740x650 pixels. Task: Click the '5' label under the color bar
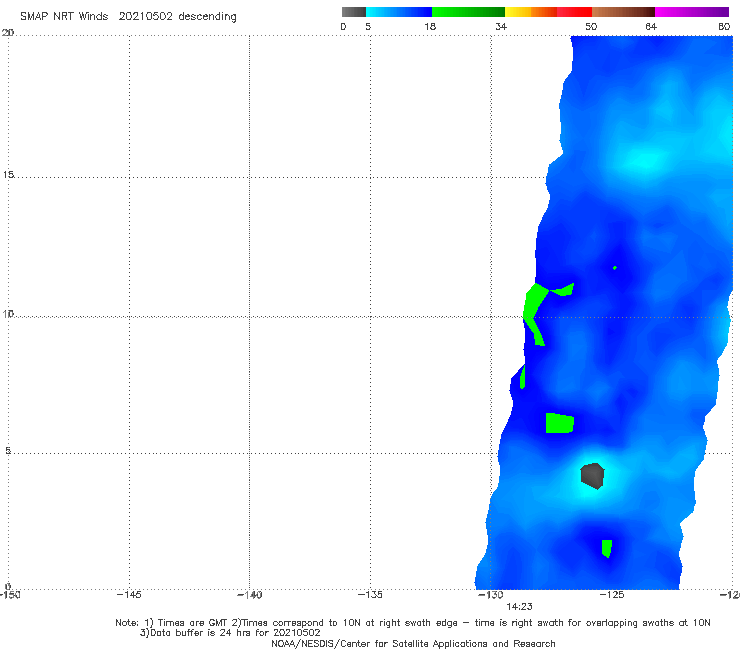click(368, 26)
